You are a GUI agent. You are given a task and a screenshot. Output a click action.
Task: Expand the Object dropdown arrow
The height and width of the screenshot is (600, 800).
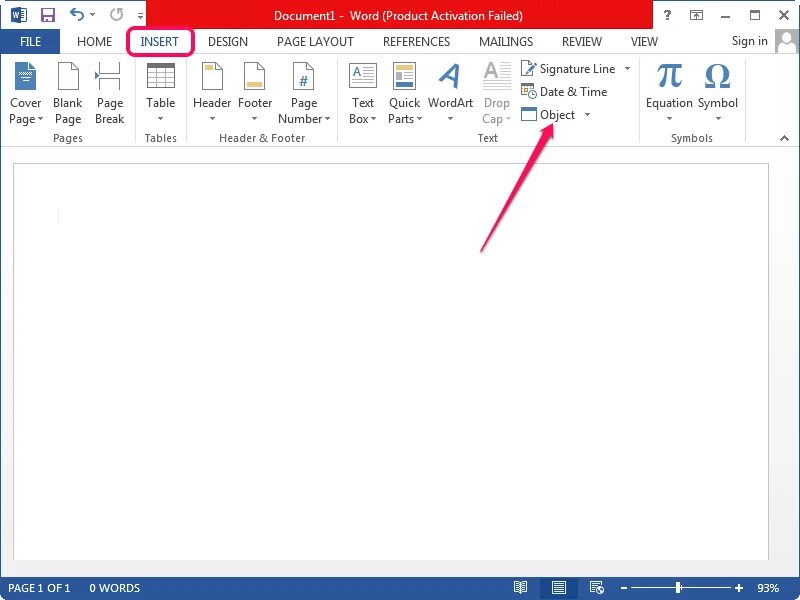click(587, 114)
